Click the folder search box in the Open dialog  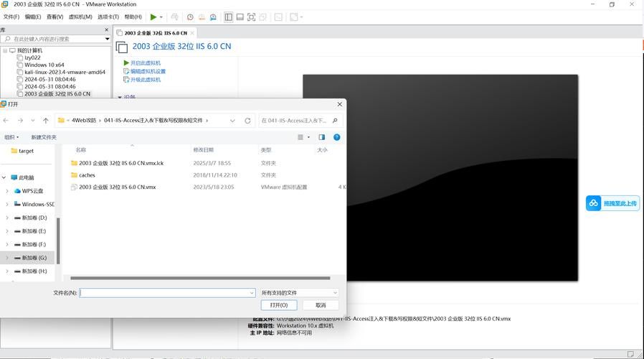(300, 121)
